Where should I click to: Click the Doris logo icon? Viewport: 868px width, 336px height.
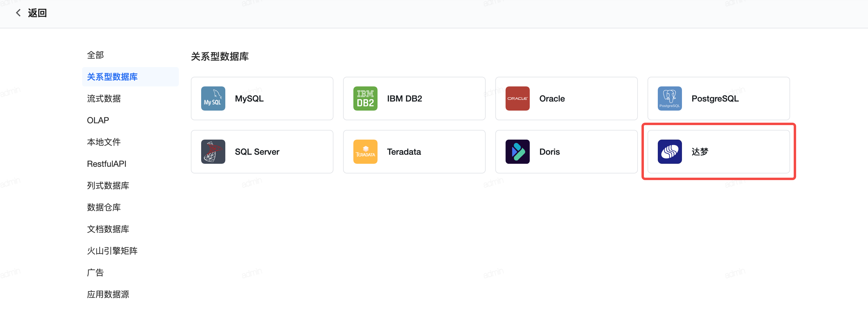coord(517,152)
